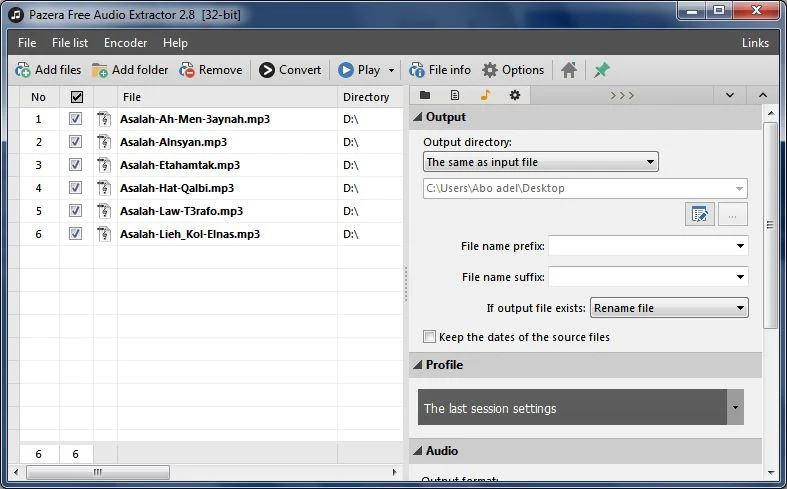Click file icon of Asalah-Alnsyan.mp3

[x=104, y=142]
